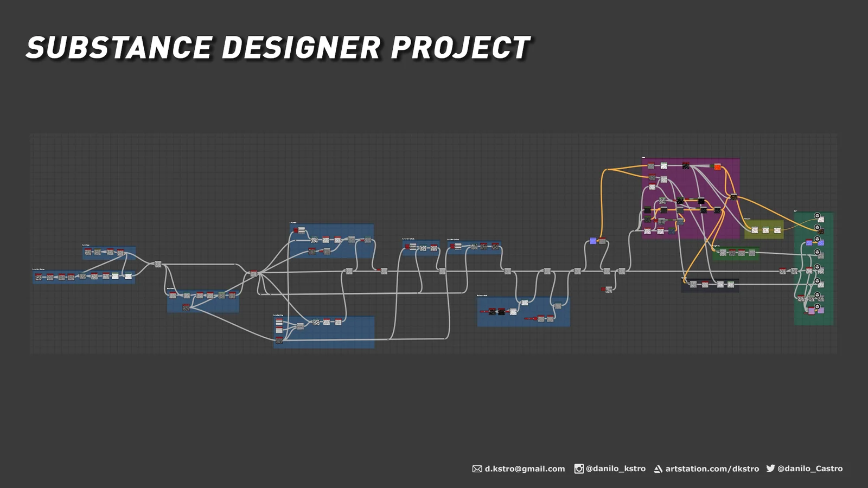The image size is (868, 488).
Task: Click the Instagram logo icon
Action: (579, 468)
